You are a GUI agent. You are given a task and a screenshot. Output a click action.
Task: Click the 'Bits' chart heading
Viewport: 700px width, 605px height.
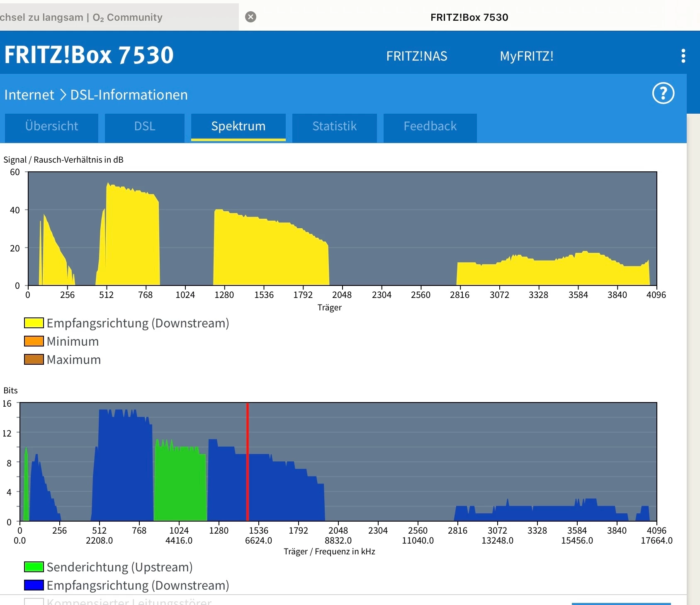[x=11, y=390]
